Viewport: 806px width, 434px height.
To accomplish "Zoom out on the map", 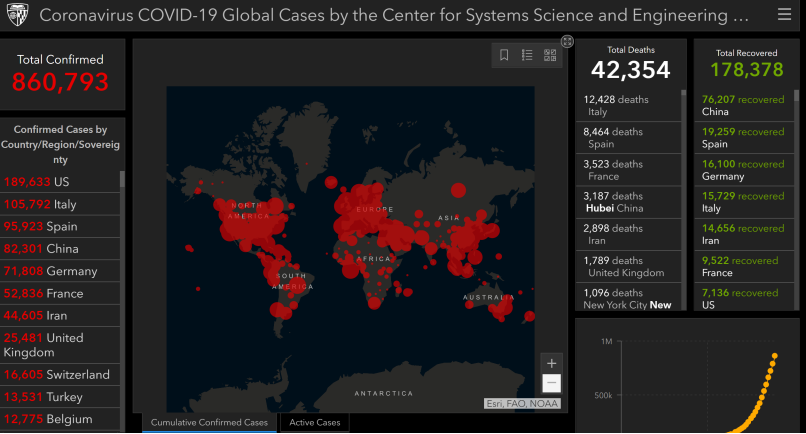I will (551, 383).
